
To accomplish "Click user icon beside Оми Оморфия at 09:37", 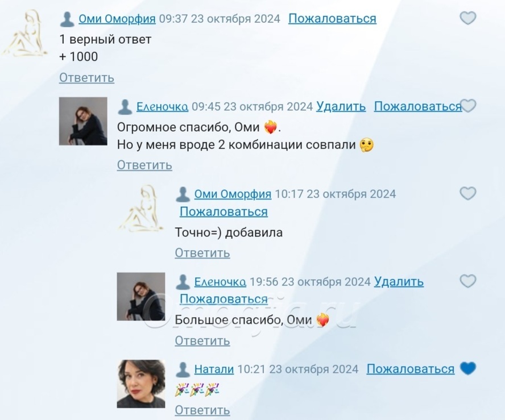I will coord(67,19).
